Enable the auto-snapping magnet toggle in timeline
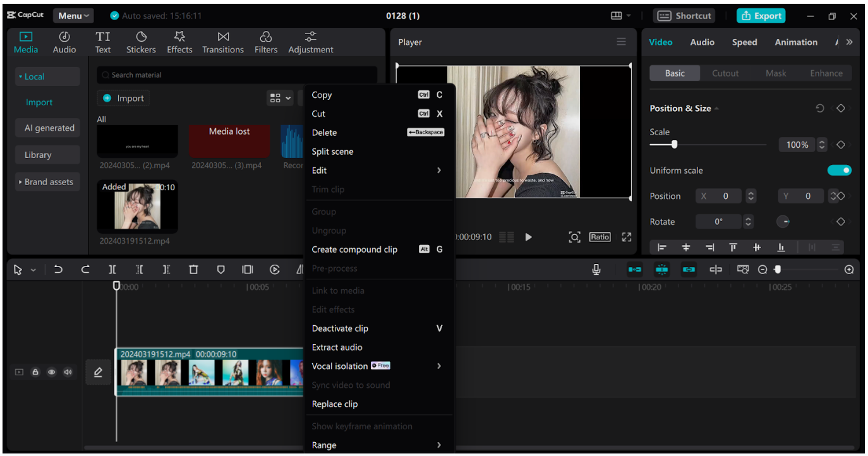 661,270
